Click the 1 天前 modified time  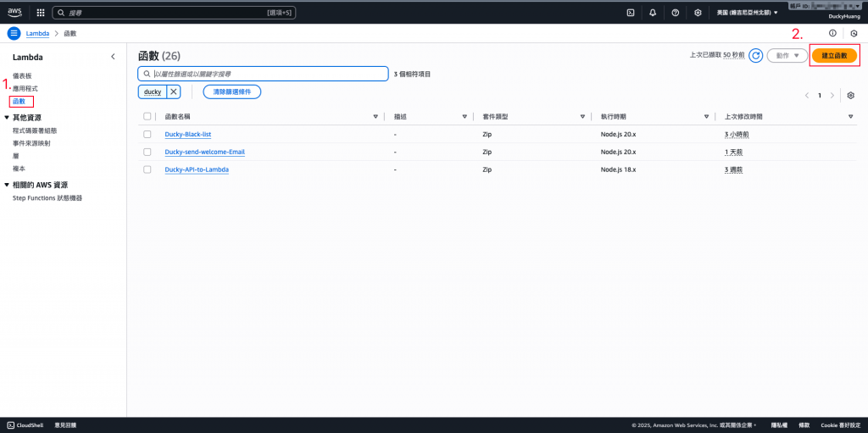click(734, 152)
